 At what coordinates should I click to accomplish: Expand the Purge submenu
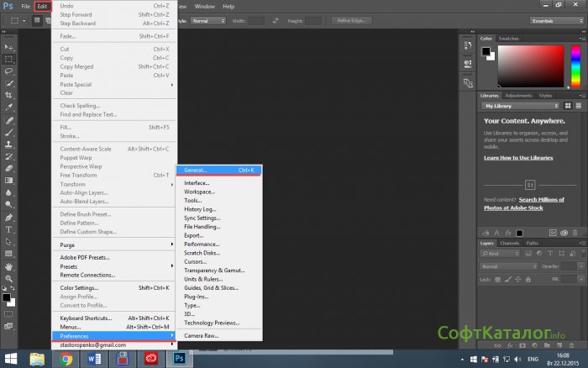(115, 244)
